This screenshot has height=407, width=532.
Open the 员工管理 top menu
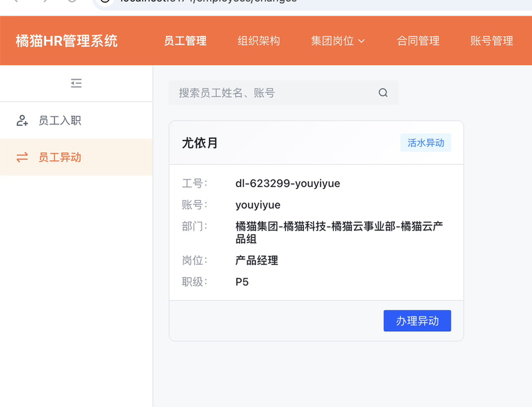tap(186, 41)
